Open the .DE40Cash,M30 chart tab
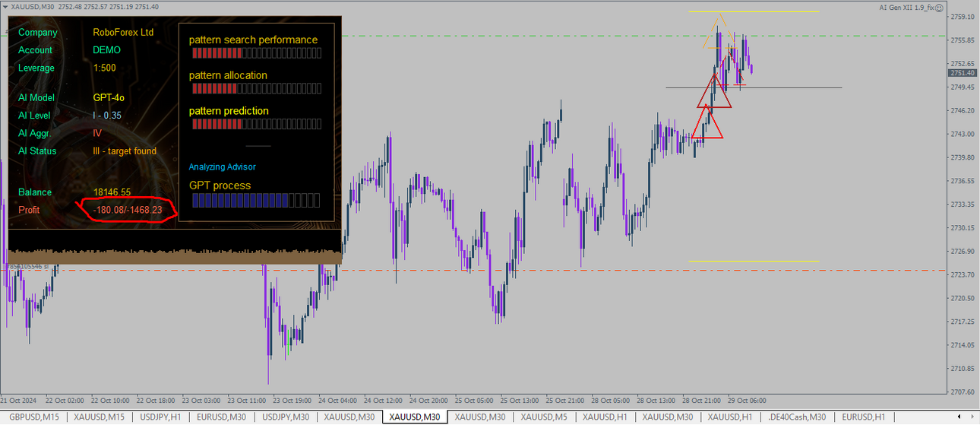The width and height of the screenshot is (980, 425). [797, 417]
